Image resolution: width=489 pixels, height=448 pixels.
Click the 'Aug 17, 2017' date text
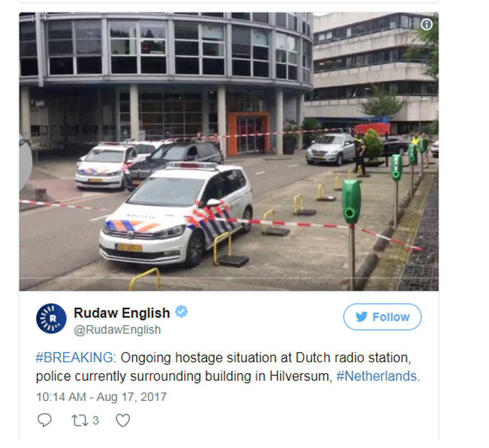(x=131, y=397)
